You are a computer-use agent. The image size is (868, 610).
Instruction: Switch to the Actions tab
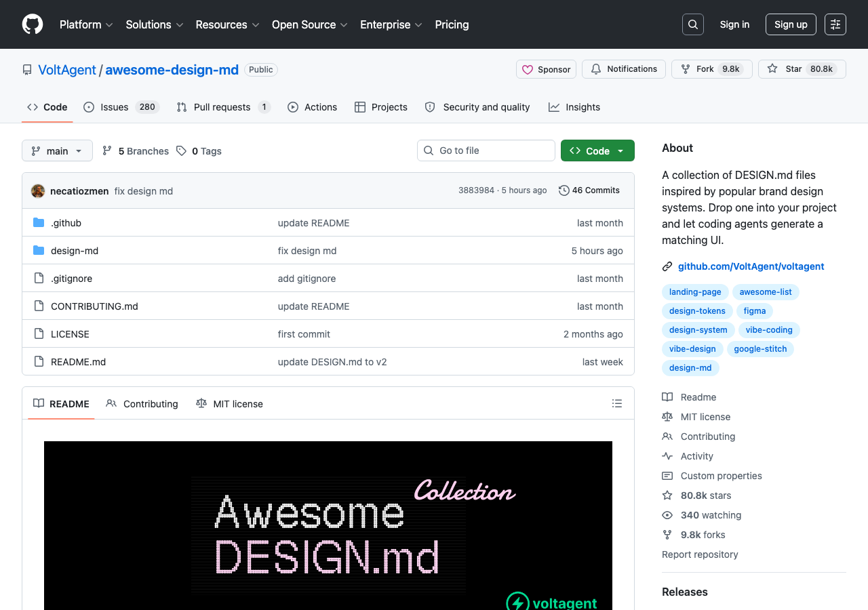(x=312, y=107)
